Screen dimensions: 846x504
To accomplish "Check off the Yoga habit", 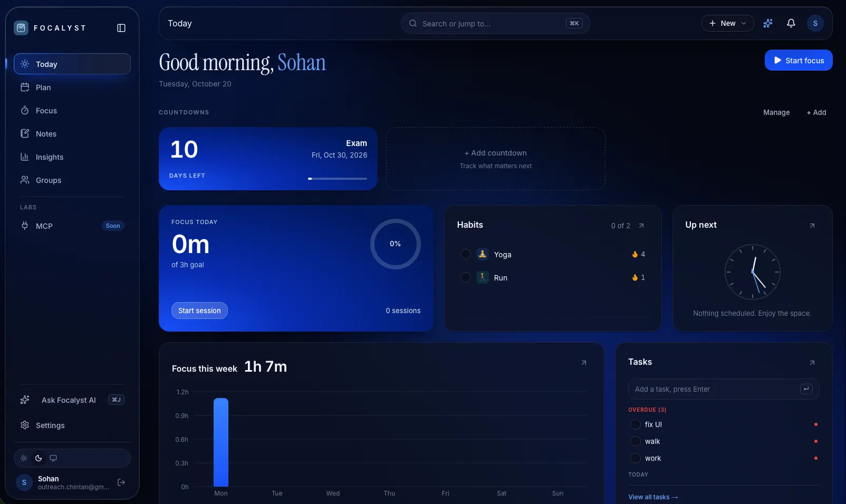I will point(466,254).
